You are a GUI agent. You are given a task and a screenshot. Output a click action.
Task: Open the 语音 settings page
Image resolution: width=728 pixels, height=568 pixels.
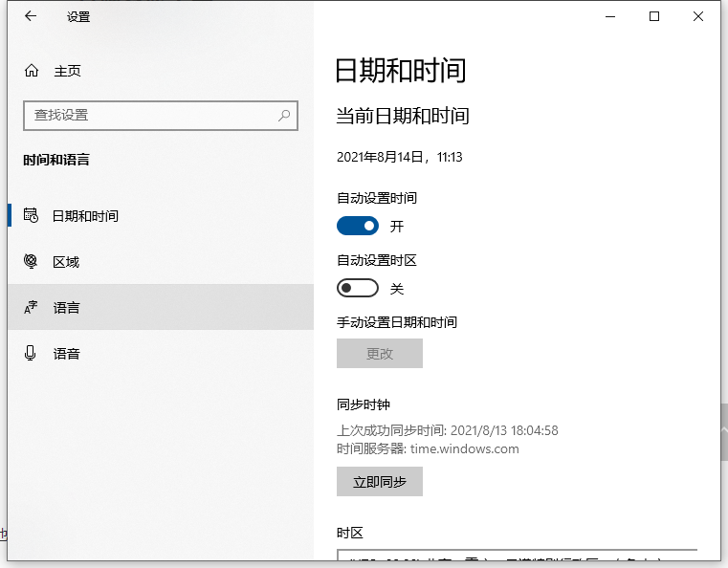tap(66, 354)
